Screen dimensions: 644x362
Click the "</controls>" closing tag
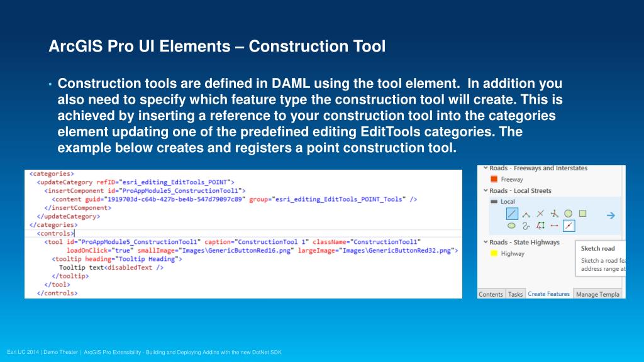[57, 293]
